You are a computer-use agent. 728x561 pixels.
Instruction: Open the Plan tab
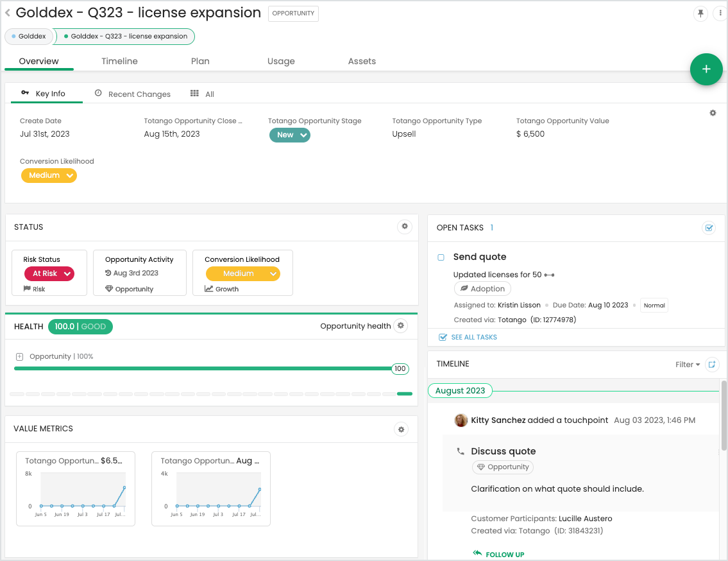(x=200, y=62)
